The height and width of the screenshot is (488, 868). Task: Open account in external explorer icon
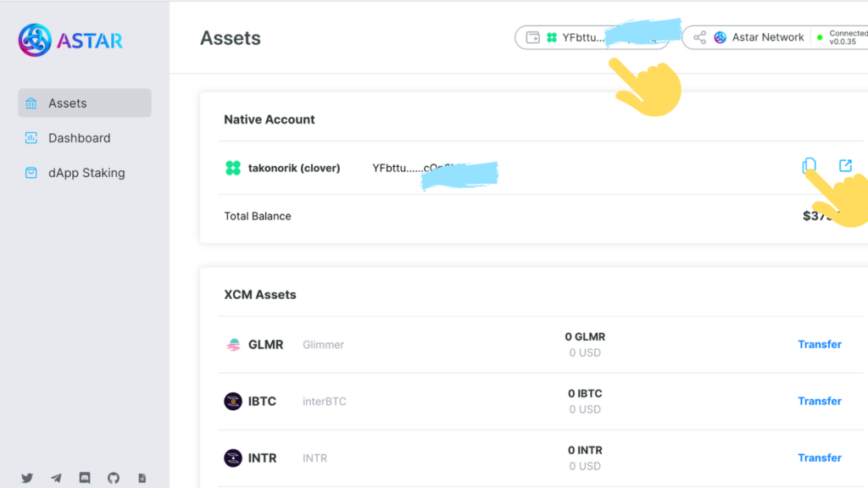tap(845, 165)
